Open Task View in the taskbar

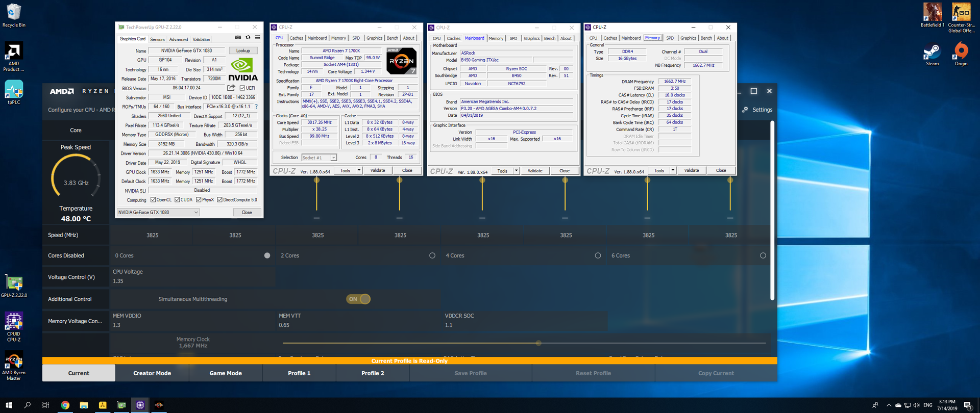tap(46, 405)
